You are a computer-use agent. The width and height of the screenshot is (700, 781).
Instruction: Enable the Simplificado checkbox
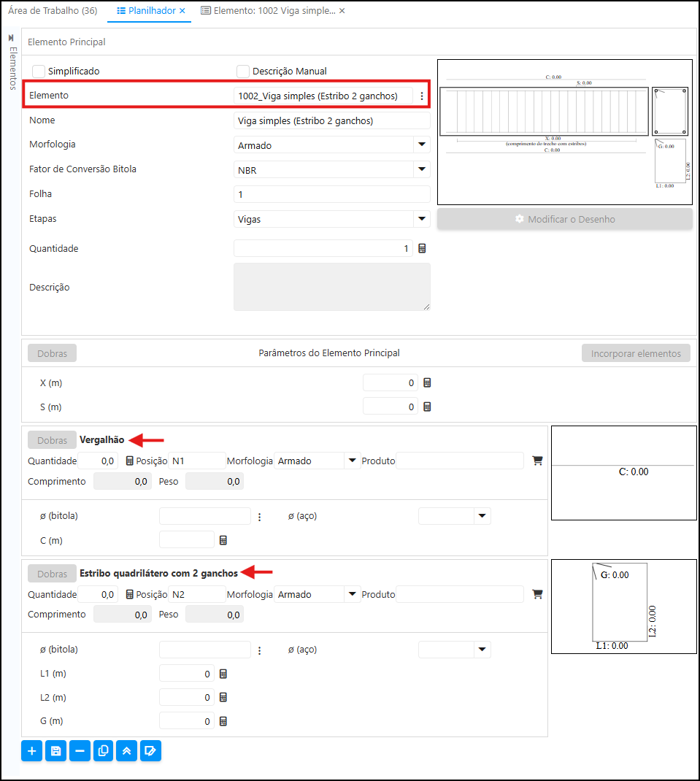39,71
